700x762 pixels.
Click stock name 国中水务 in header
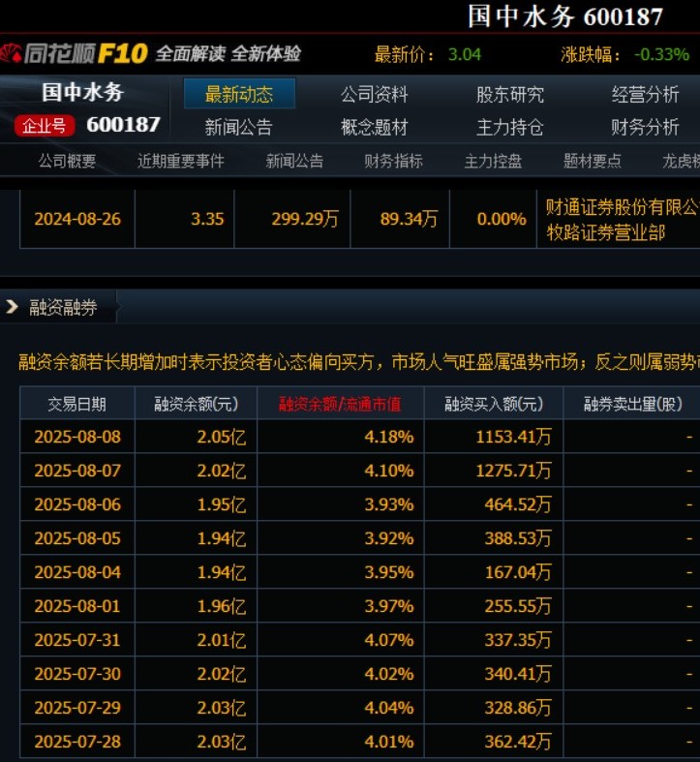click(x=82, y=92)
